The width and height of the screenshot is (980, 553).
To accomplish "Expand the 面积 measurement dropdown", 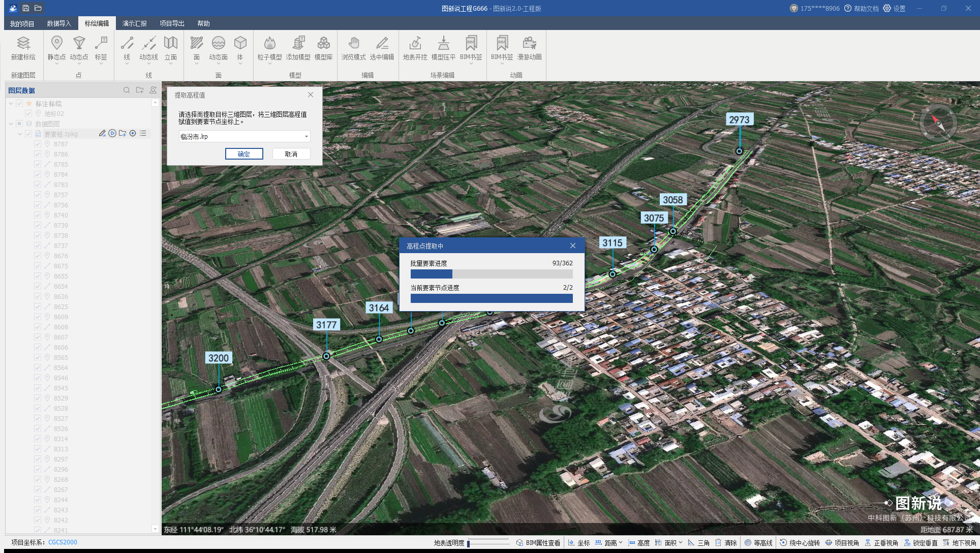I will click(x=681, y=542).
